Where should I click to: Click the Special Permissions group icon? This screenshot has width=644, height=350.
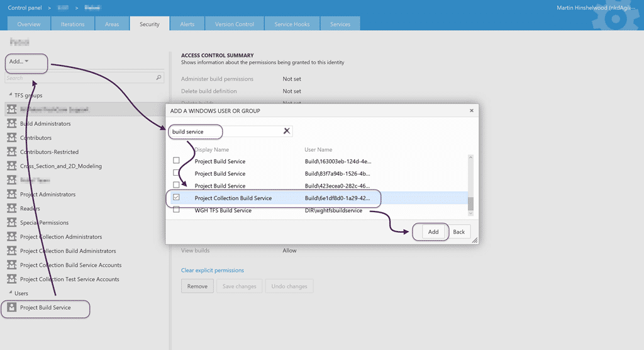11,222
